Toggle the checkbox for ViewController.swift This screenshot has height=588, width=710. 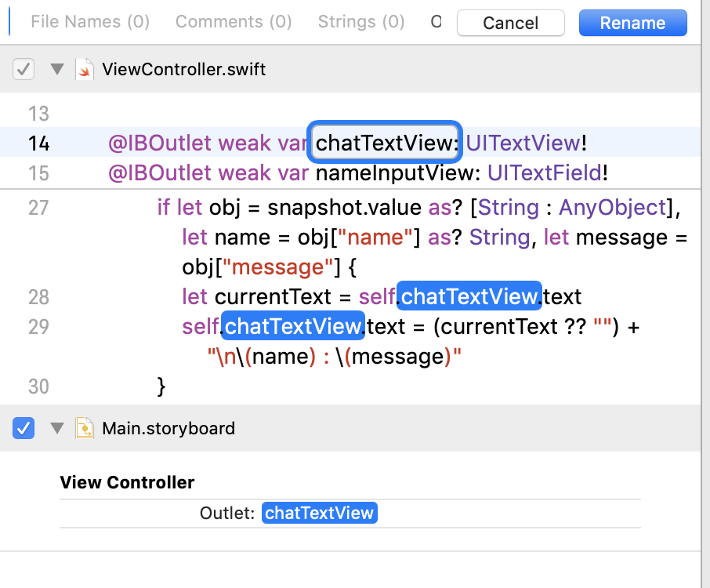24,69
